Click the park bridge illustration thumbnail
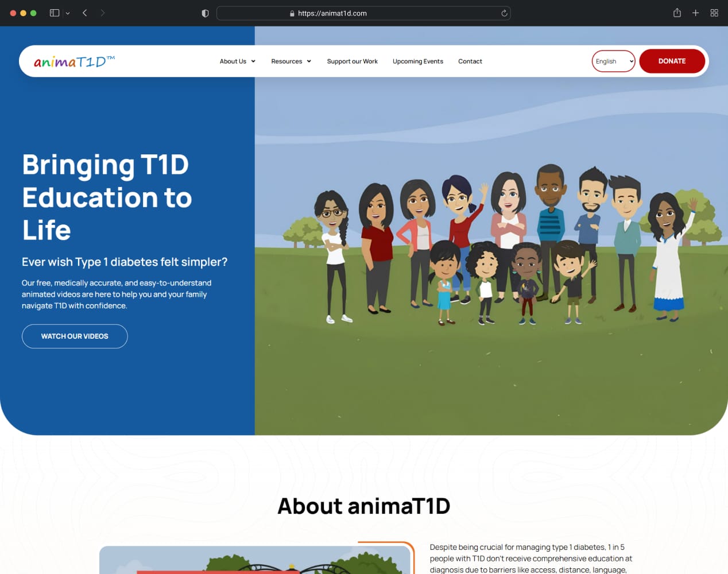This screenshot has width=728, height=574. pyautogui.click(x=255, y=559)
